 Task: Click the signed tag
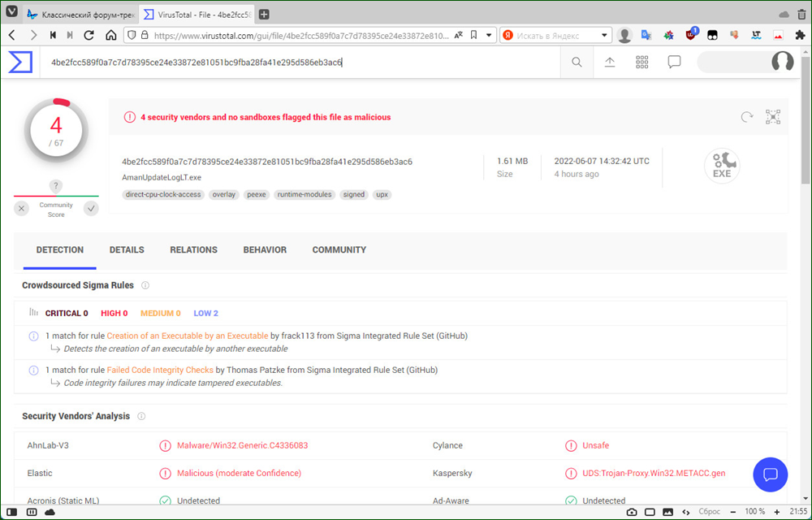point(354,195)
